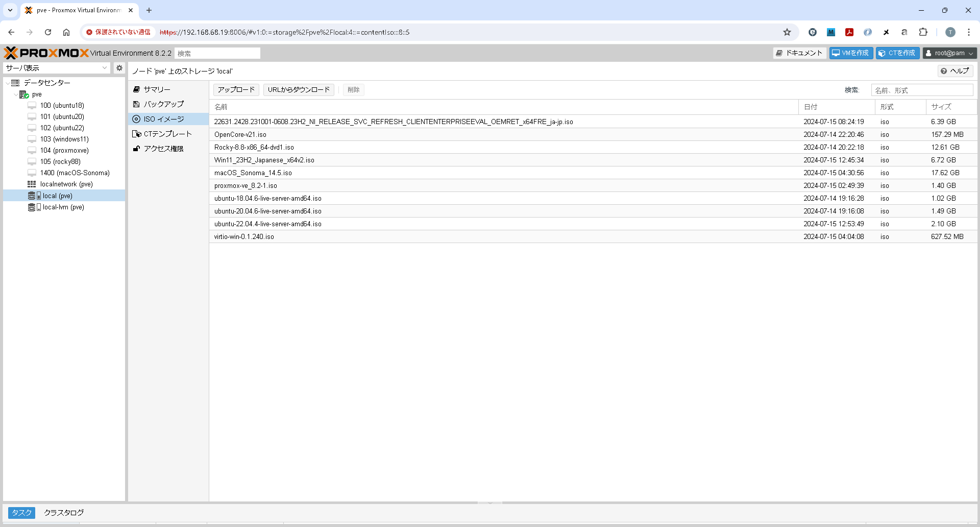Select ubuntu-20.04.6-live-server-amd64.iso row
980x527 pixels.
click(x=593, y=211)
